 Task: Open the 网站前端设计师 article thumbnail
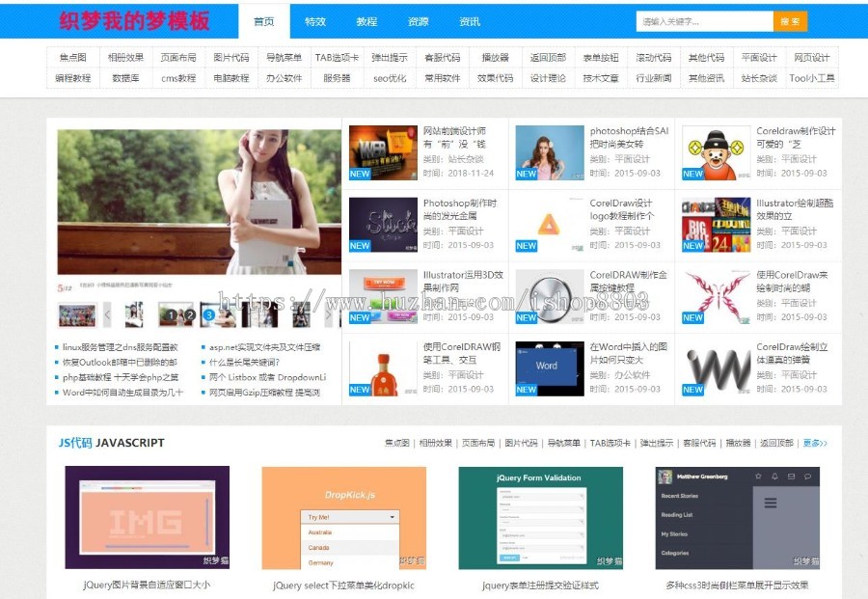(x=383, y=152)
